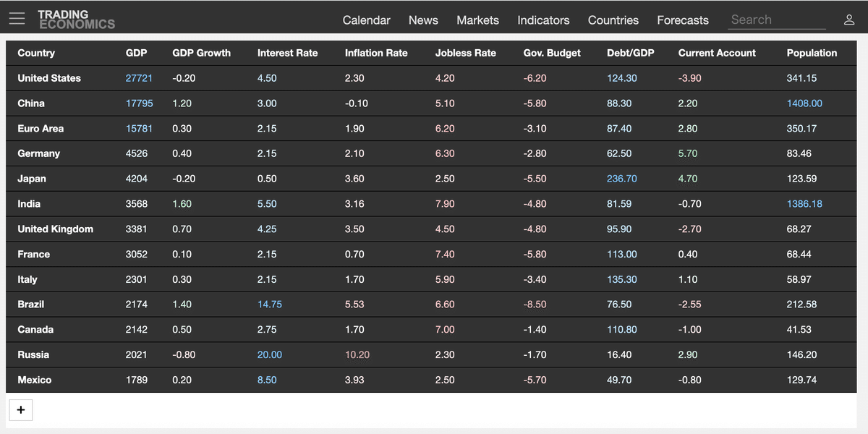The image size is (868, 434).
Task: Open China's GDP value 17795
Action: [x=139, y=103]
